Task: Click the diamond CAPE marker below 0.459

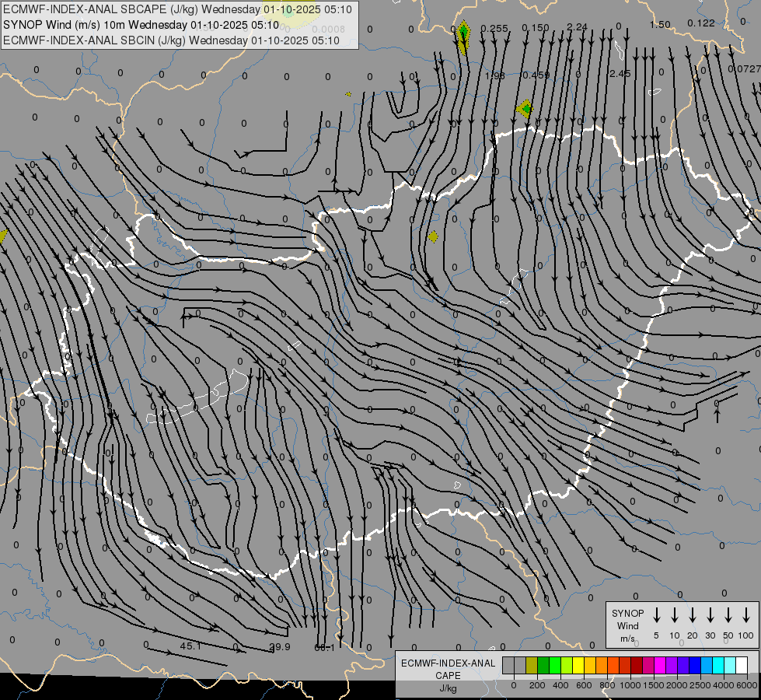Action: (x=525, y=109)
